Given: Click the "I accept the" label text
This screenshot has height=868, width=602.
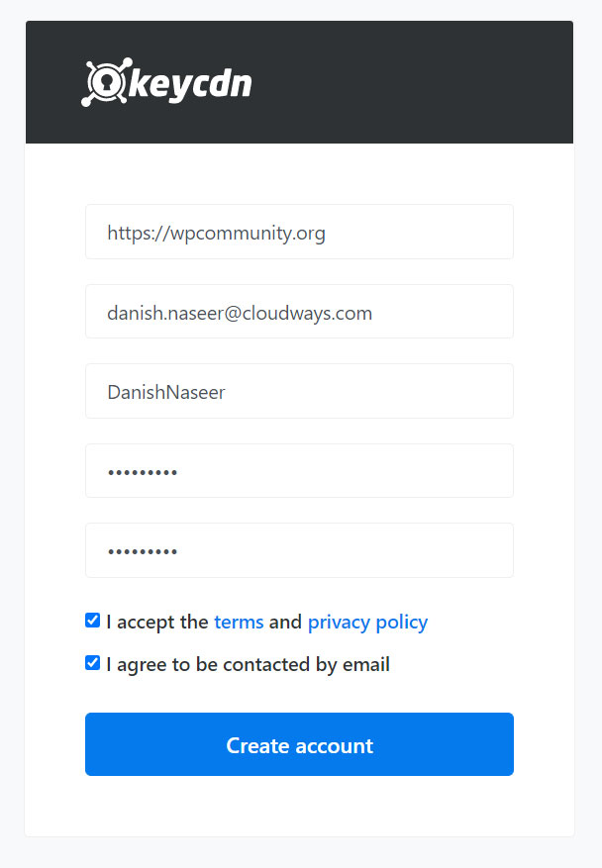Looking at the screenshot, I should pyautogui.click(x=156, y=623).
